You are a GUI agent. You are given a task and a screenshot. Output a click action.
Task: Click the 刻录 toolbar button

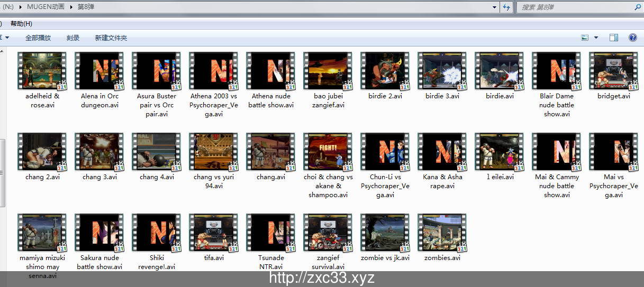(73, 38)
